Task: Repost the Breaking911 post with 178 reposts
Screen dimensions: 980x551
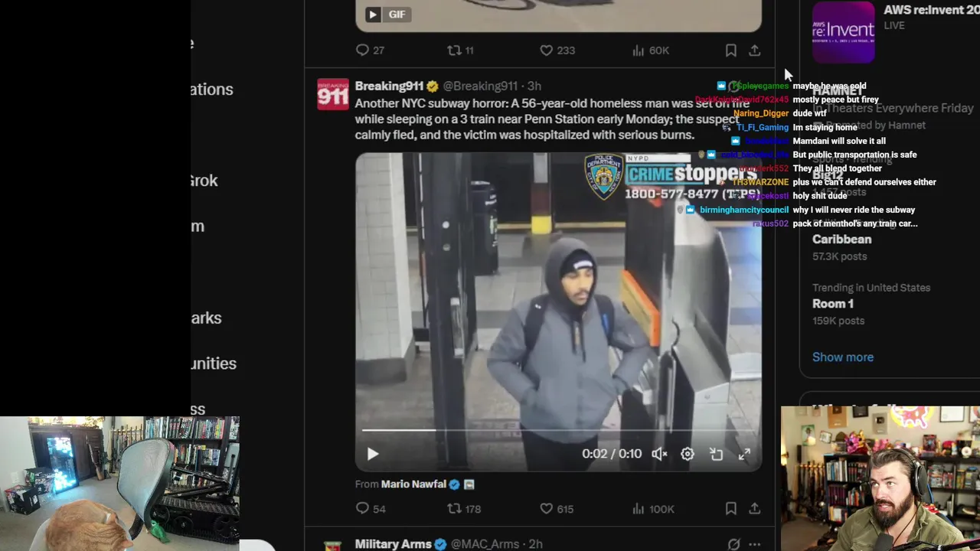Action: click(x=464, y=509)
